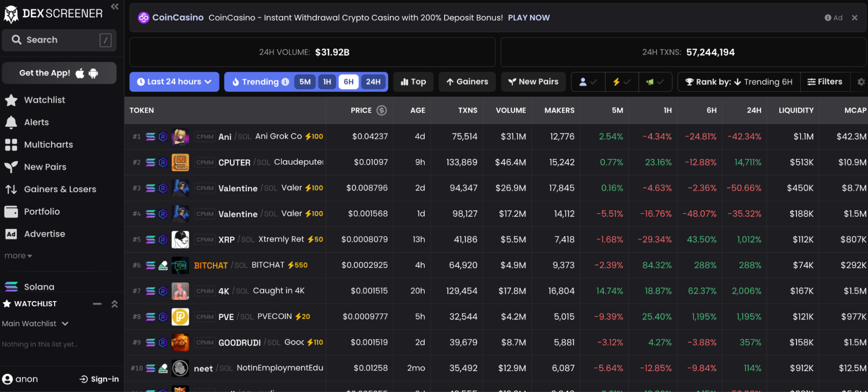
Task: Click the 14,711% 24H change for CPUTER
Action: (x=747, y=163)
